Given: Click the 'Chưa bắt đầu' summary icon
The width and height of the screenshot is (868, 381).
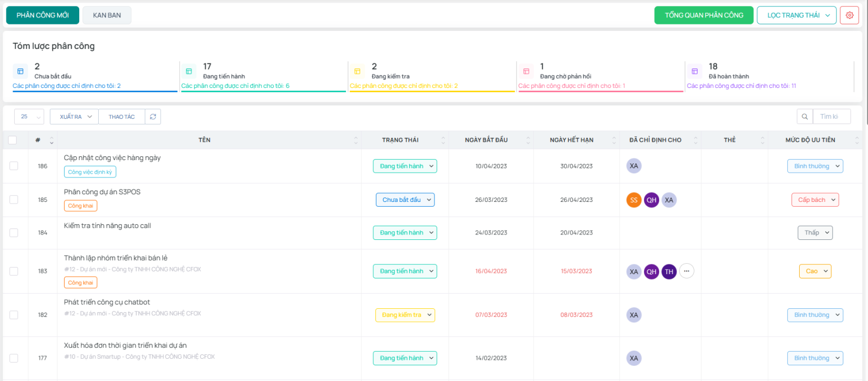Looking at the screenshot, I should (21, 71).
